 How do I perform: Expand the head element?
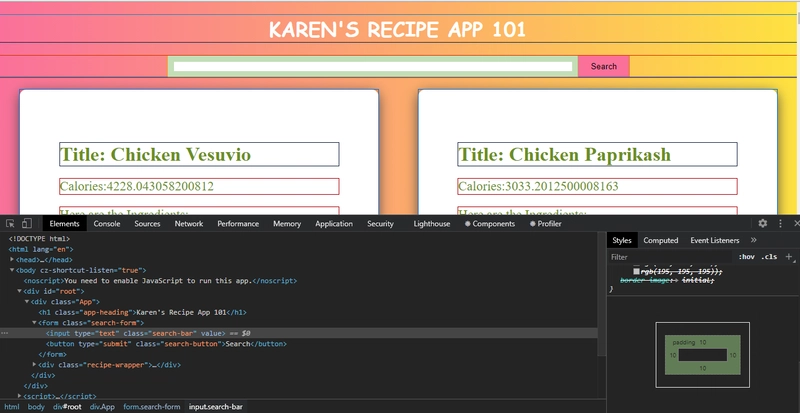point(12,260)
